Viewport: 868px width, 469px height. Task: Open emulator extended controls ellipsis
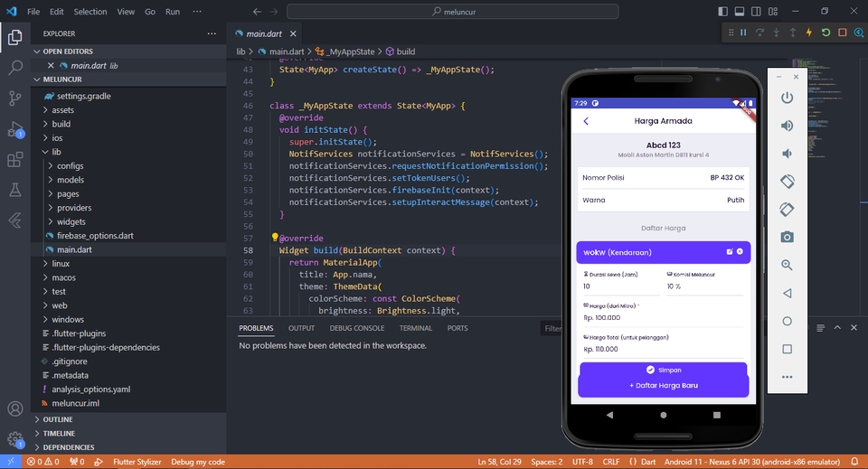pyautogui.click(x=788, y=377)
